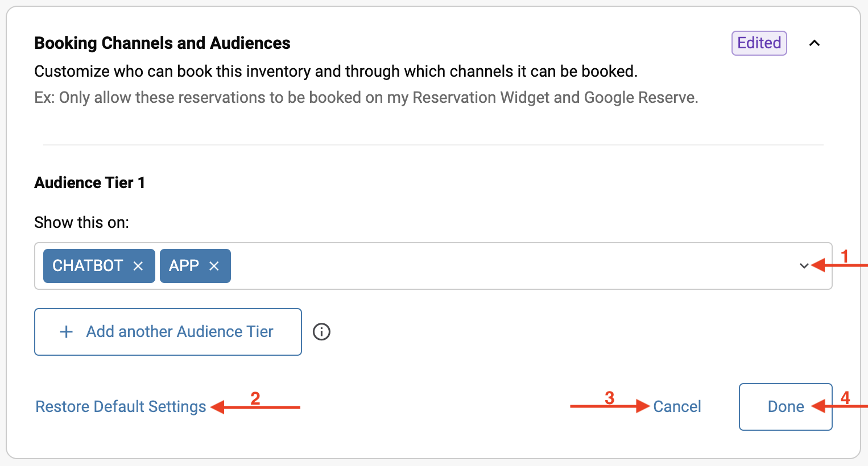Collapse the section using the top-right chevron
The height and width of the screenshot is (466, 868).
point(815,43)
